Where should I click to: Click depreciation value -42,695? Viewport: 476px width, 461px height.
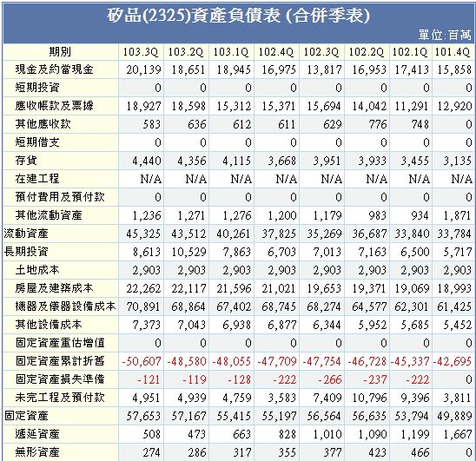coord(453,361)
